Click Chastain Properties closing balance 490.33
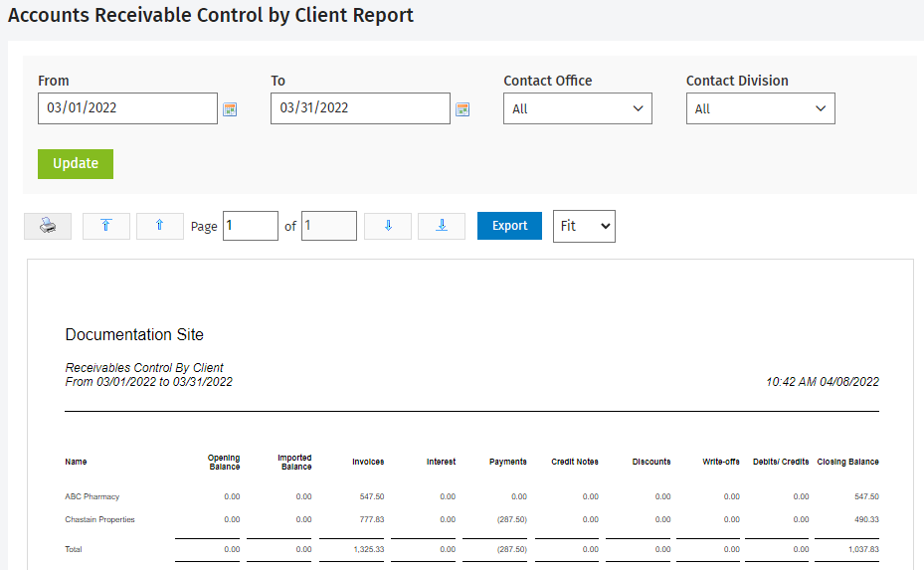The width and height of the screenshot is (924, 570). pos(867,520)
